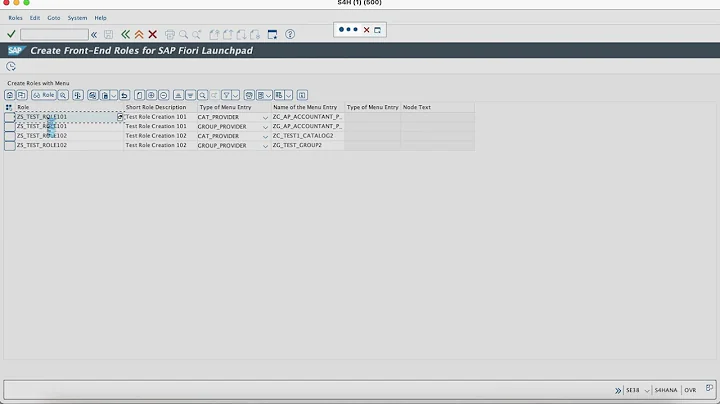The height and width of the screenshot is (404, 720).
Task: Click the Print icon in the toolbar
Action: [170, 34]
